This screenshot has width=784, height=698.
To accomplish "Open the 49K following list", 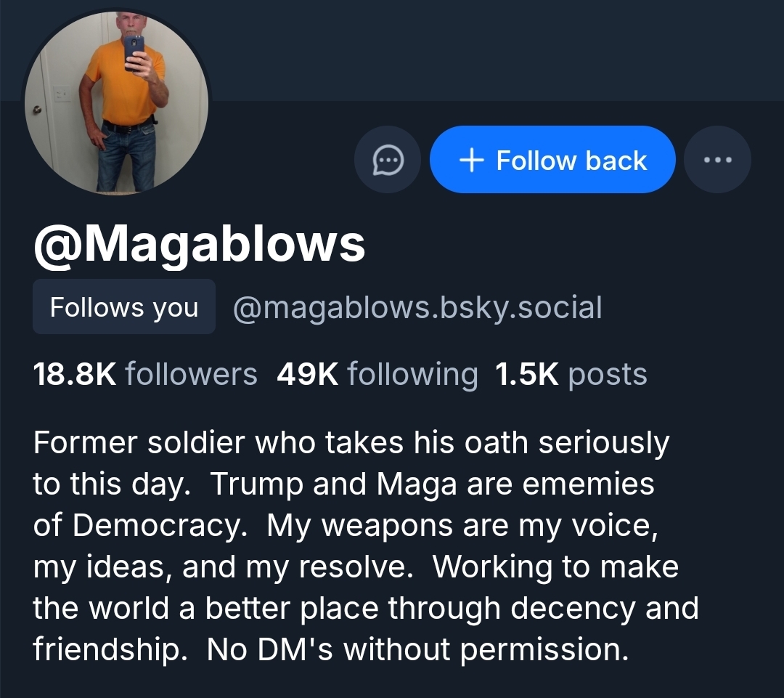I will click(x=377, y=374).
